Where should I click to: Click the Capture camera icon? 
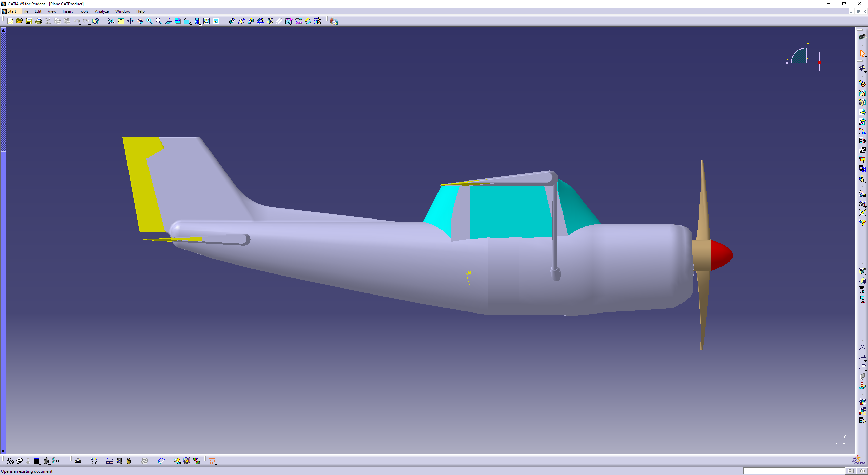point(78,461)
